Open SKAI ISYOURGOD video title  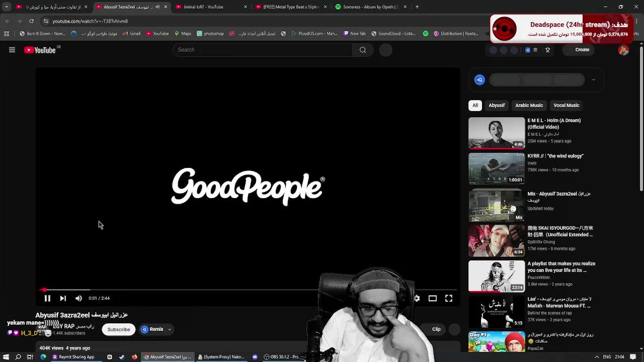(560, 231)
